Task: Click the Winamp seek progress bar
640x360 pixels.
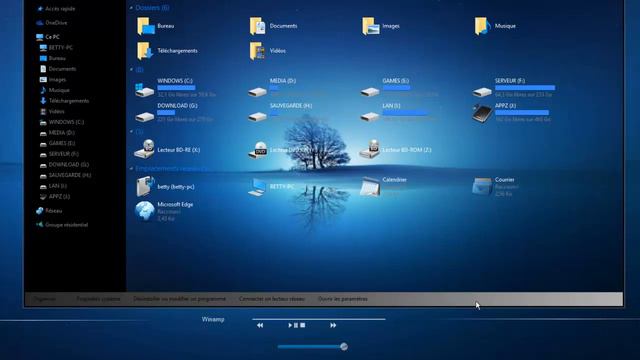Action: (x=319, y=319)
